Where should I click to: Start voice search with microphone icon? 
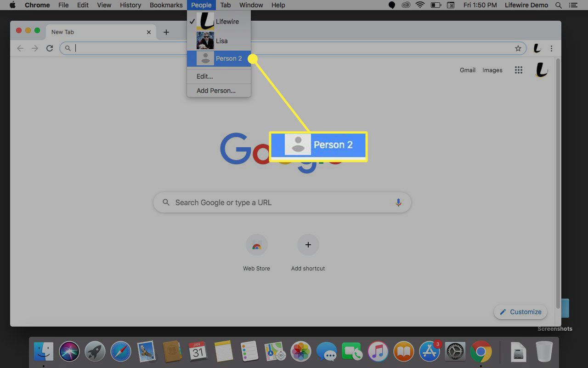[398, 202]
